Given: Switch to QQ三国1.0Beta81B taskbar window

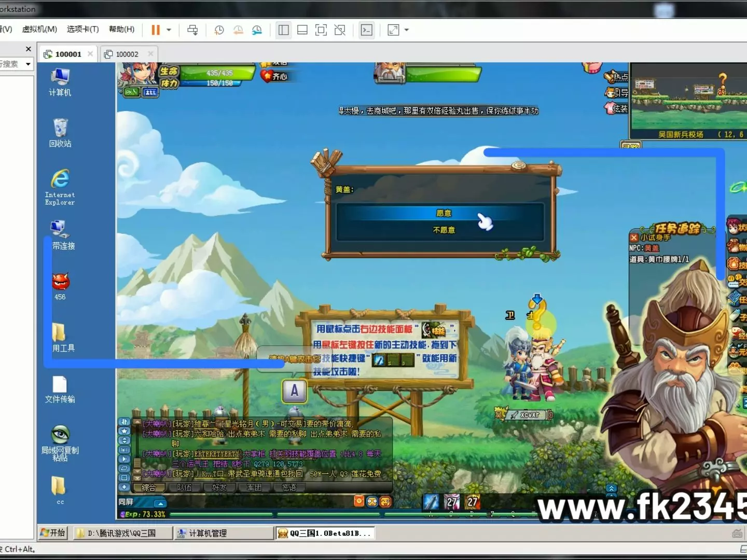Looking at the screenshot, I should [x=325, y=533].
